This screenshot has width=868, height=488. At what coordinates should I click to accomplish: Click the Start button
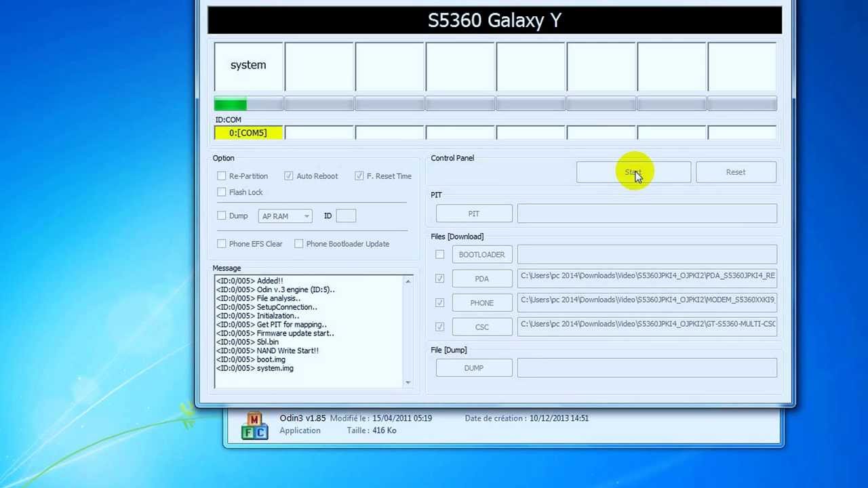pyautogui.click(x=633, y=172)
